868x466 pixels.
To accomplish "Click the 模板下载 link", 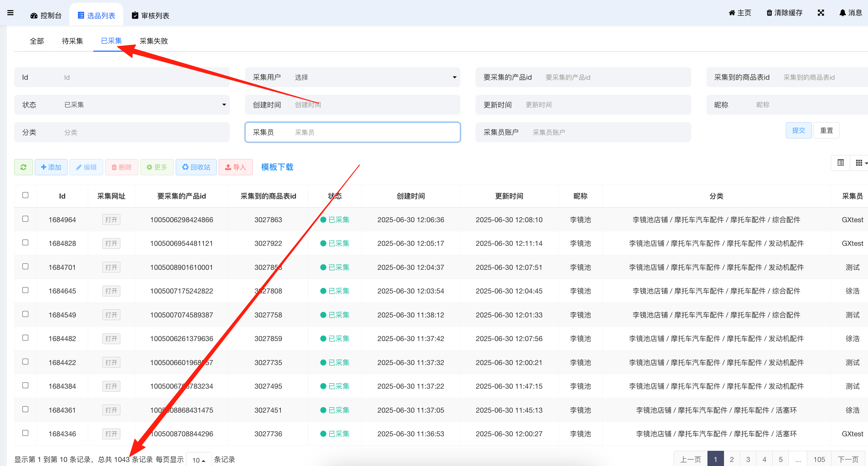I will (277, 167).
